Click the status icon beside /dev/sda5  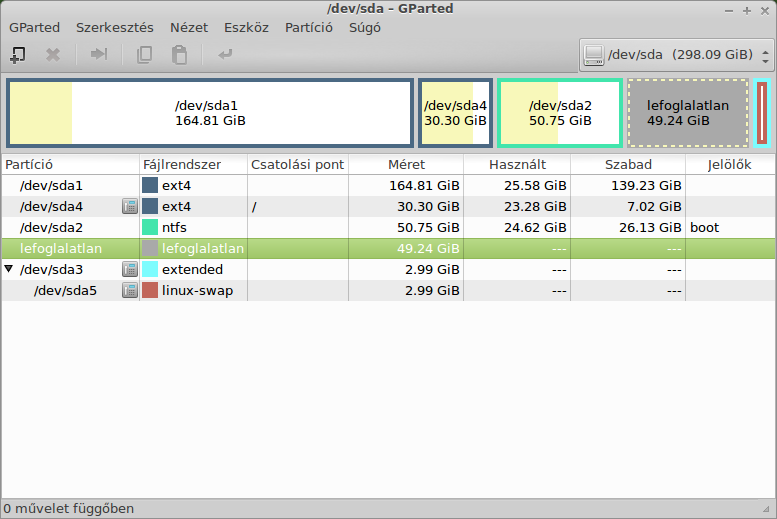130,290
